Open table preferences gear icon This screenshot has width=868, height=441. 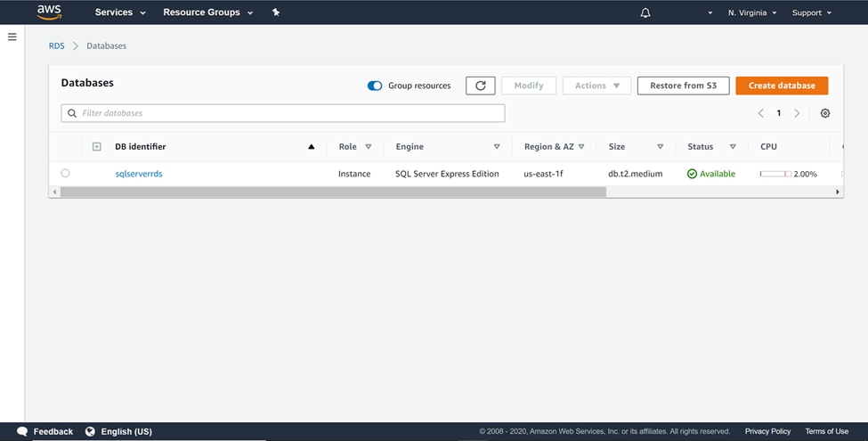824,113
